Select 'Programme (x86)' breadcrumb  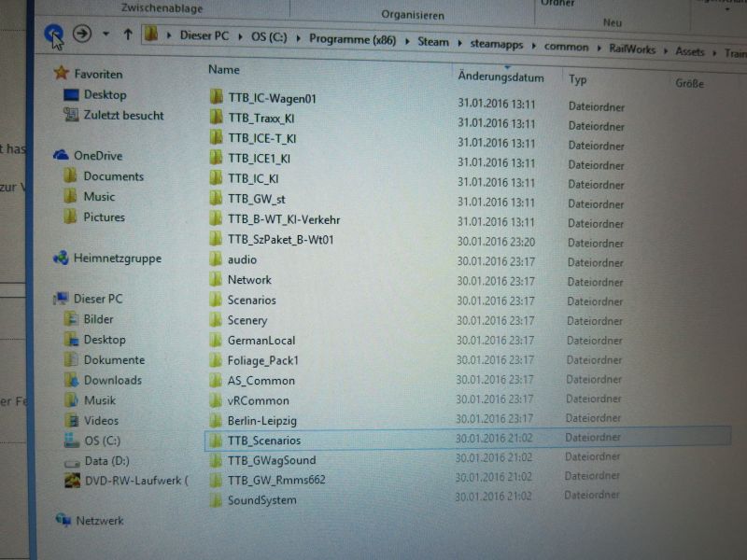353,39
